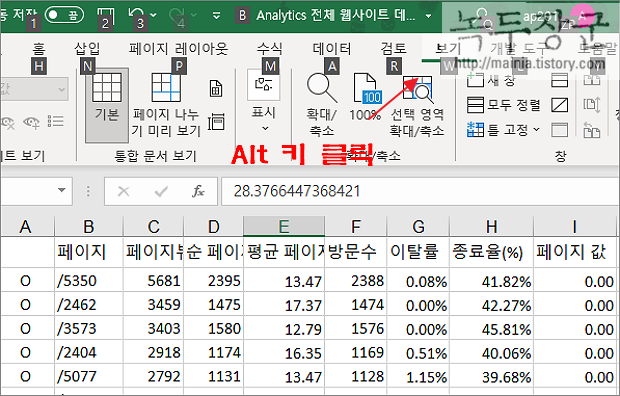Open Customize Quick Access Toolbar dropdown
This screenshot has width=620, height=396.
[x=216, y=15]
